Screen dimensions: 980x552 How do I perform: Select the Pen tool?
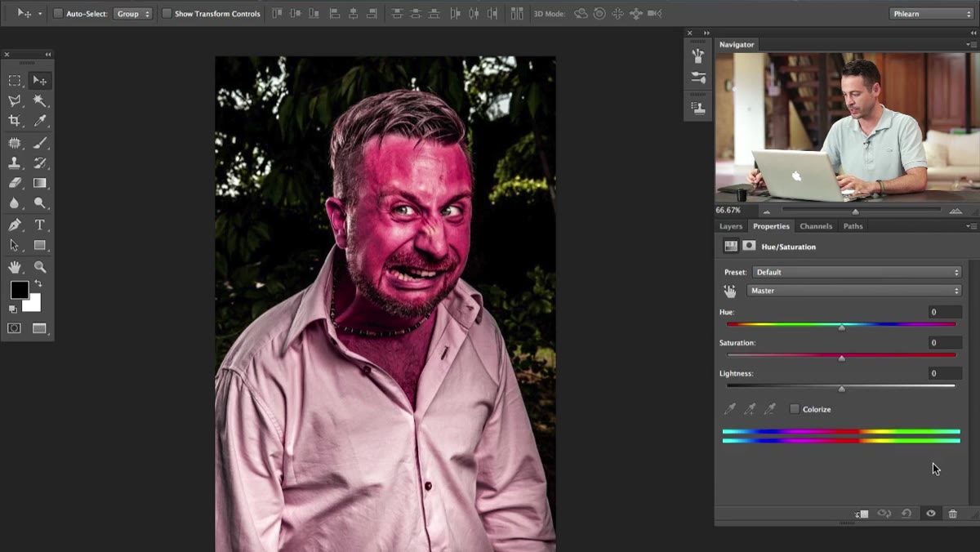pos(15,225)
